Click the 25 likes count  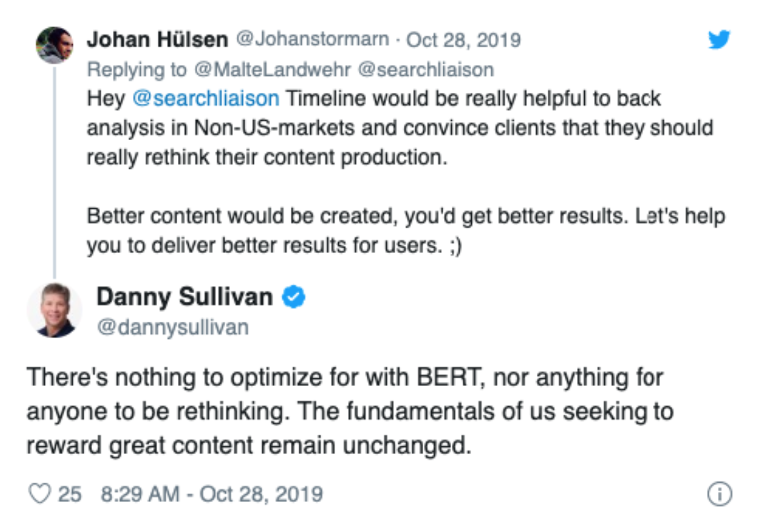(69, 494)
